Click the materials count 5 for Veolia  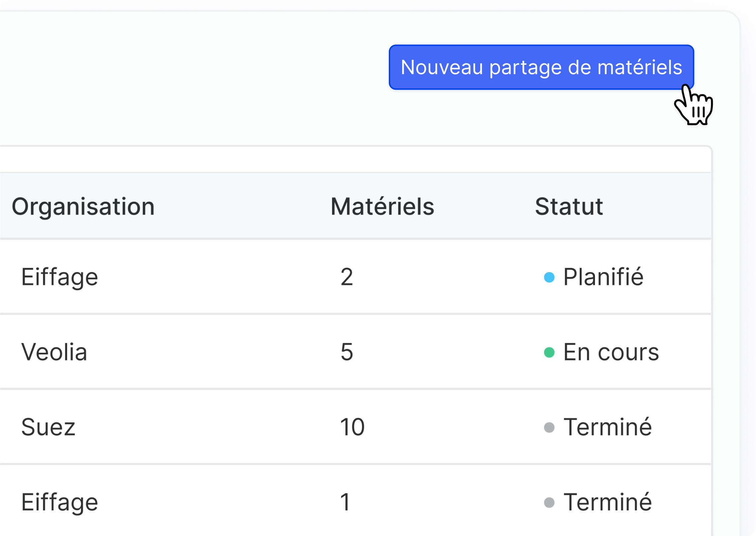347,352
